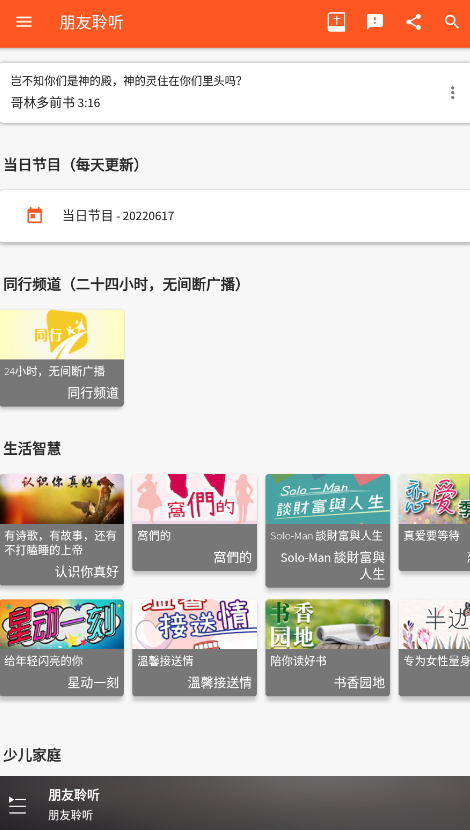Open the playlist queue icon

17,805
